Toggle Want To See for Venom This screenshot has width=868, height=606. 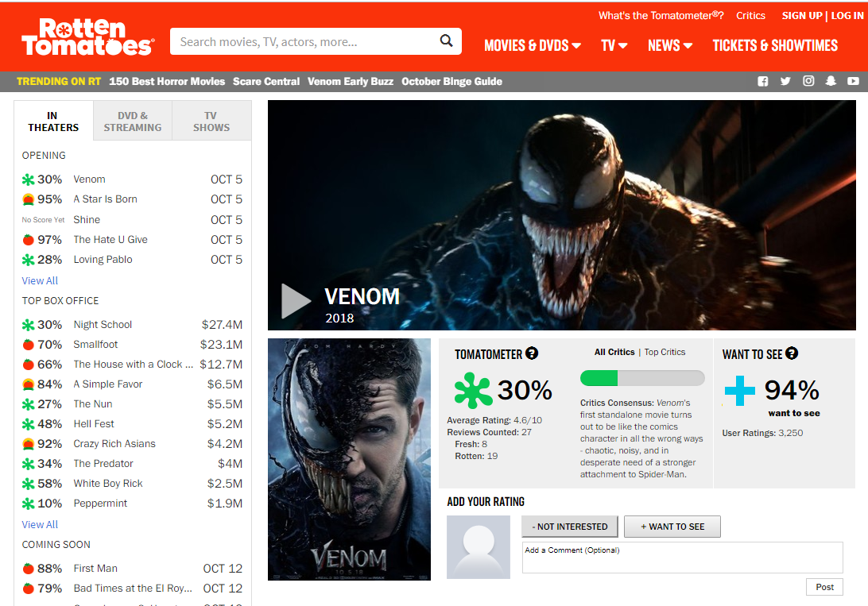pos(672,526)
